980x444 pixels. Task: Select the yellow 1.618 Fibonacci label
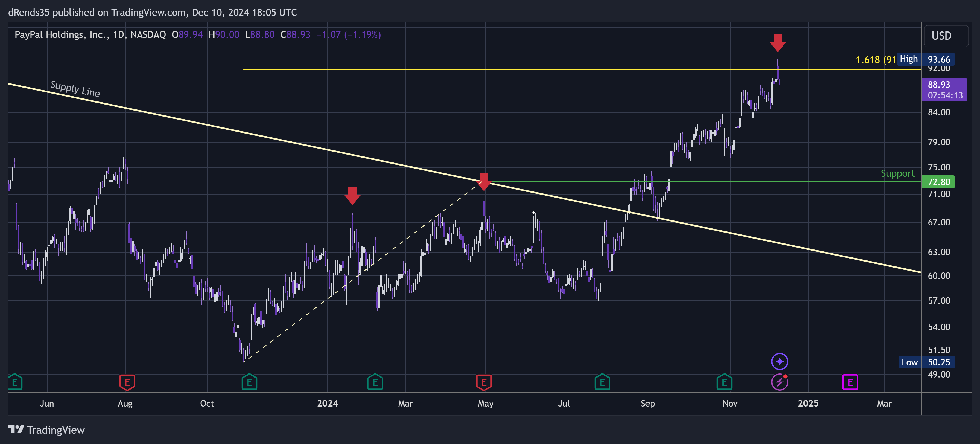[x=876, y=60]
